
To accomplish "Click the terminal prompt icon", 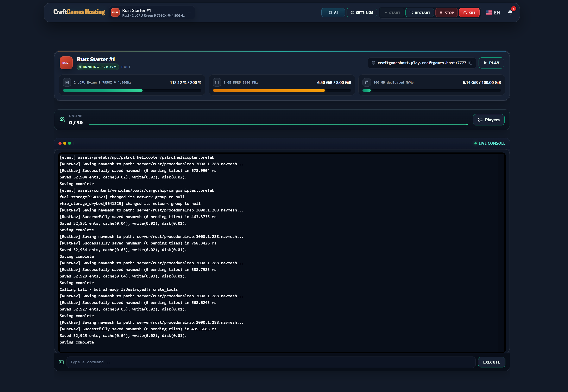I will point(61,362).
